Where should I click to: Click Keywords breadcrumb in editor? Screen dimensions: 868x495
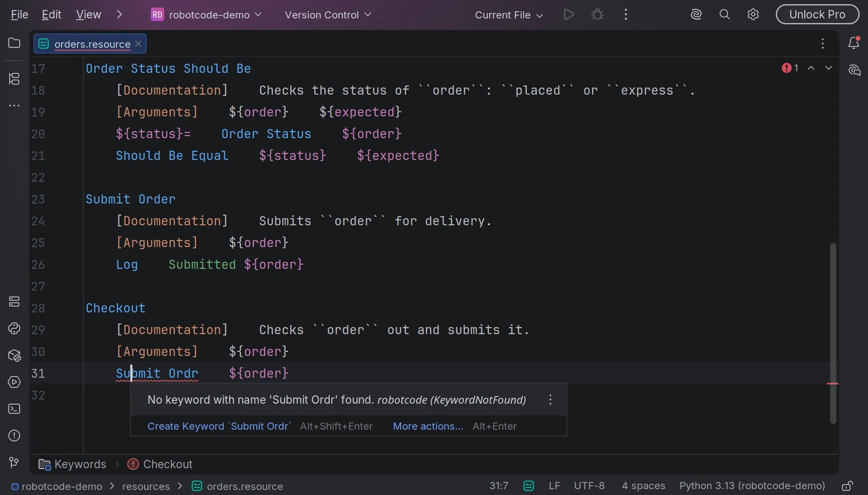(72, 464)
